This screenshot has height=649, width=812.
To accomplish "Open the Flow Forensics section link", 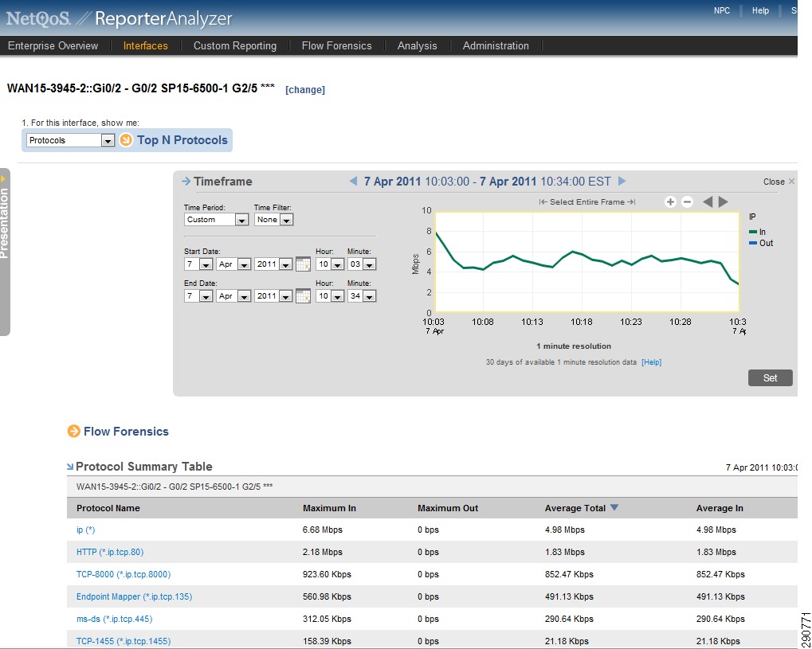I will 127,431.
